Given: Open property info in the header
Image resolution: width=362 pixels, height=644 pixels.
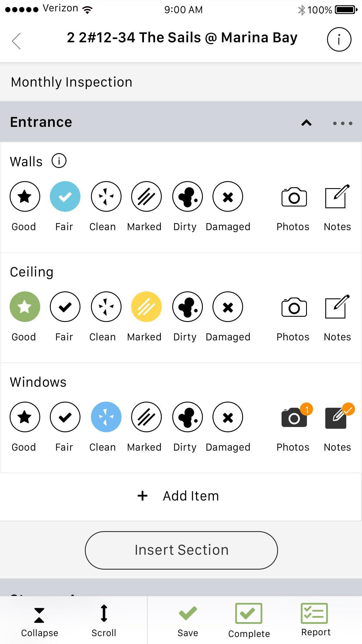Looking at the screenshot, I should pyautogui.click(x=339, y=39).
